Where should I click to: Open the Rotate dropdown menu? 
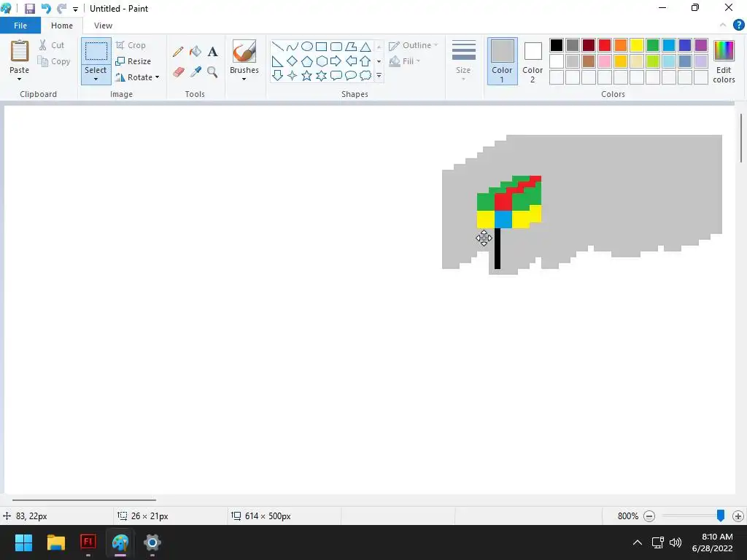(137, 77)
